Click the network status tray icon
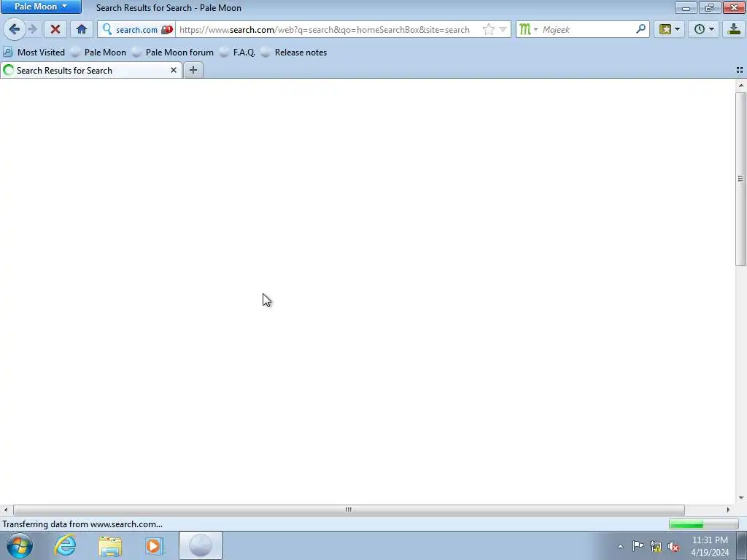The image size is (747, 560). 656,546
